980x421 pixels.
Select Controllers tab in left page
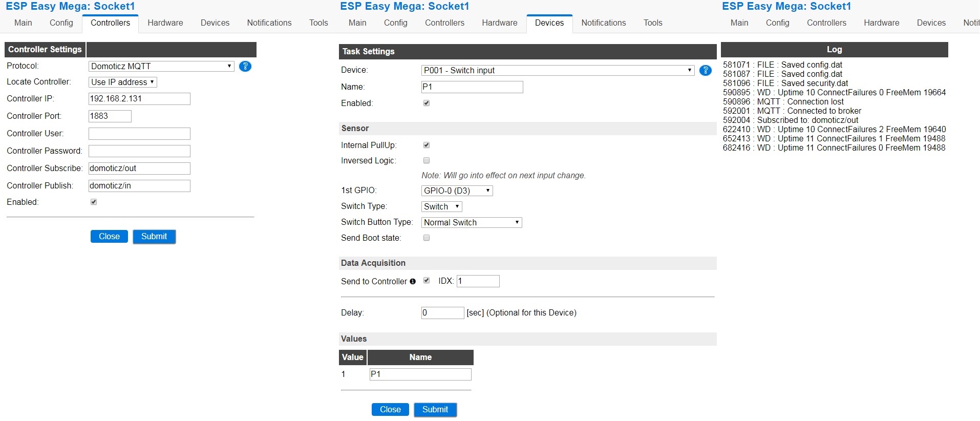[x=111, y=23]
